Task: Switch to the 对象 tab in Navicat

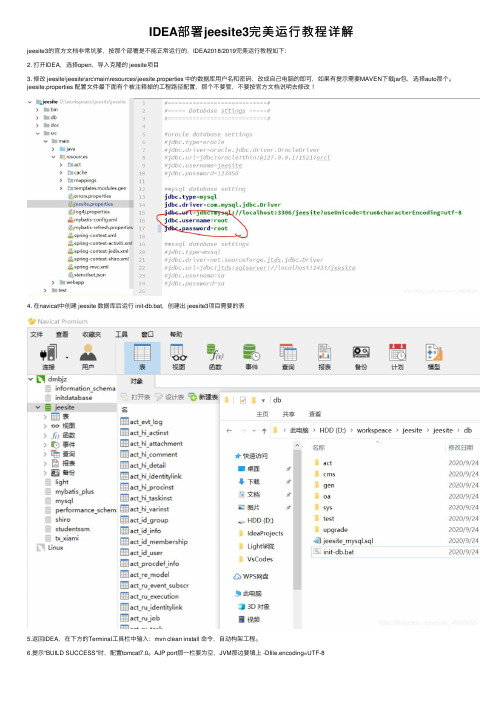Action: pos(136,381)
